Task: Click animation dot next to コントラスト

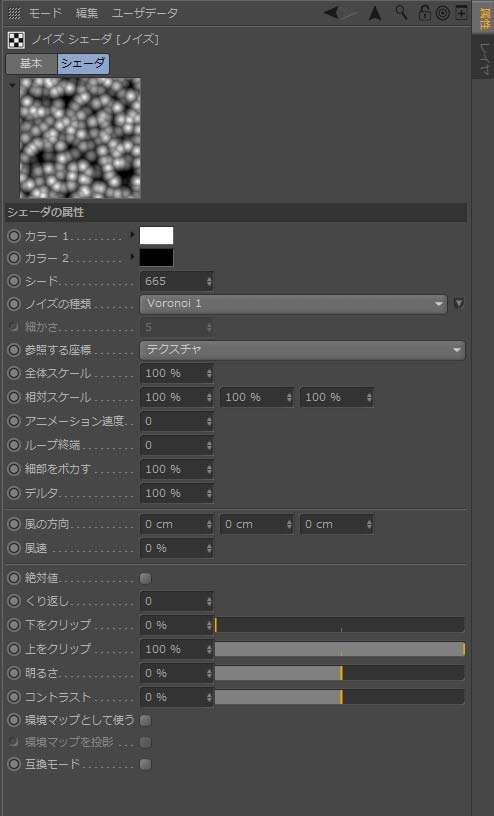Action: (14, 697)
